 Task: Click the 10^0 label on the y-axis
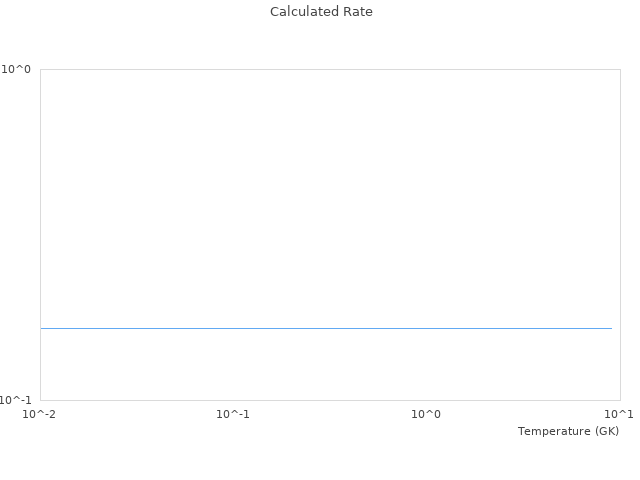(16, 69)
